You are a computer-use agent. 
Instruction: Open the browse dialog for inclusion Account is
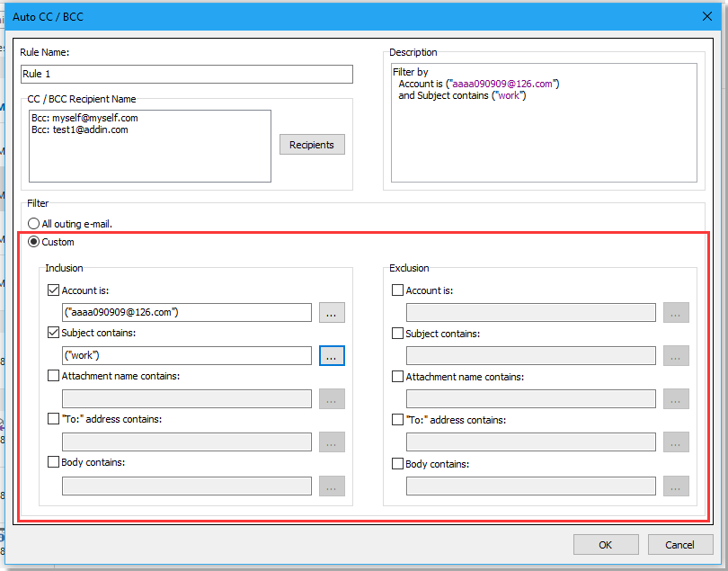(332, 312)
